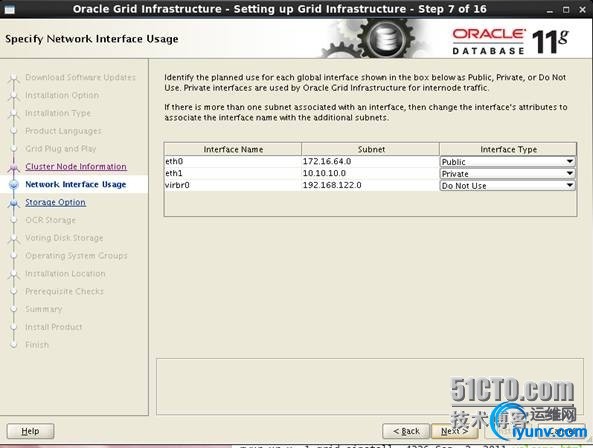Select the virbr0 interface name cell
This screenshot has height=448, width=593.
click(x=233, y=185)
